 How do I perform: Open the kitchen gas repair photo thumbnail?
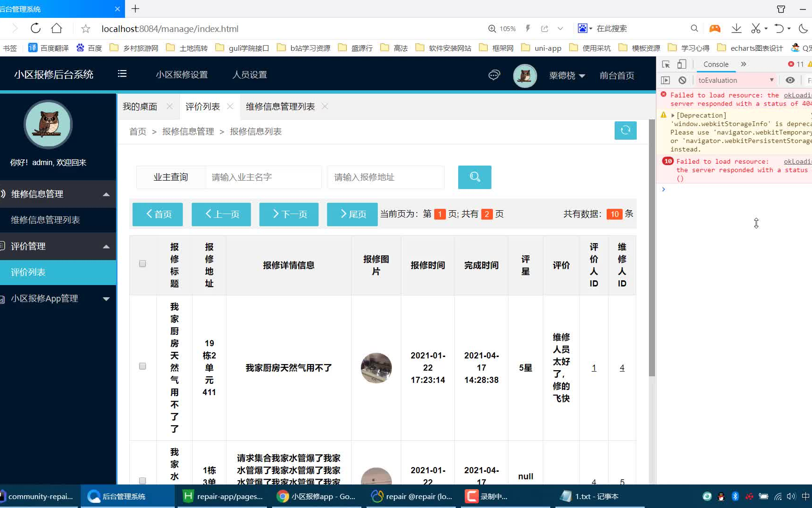[x=376, y=368]
